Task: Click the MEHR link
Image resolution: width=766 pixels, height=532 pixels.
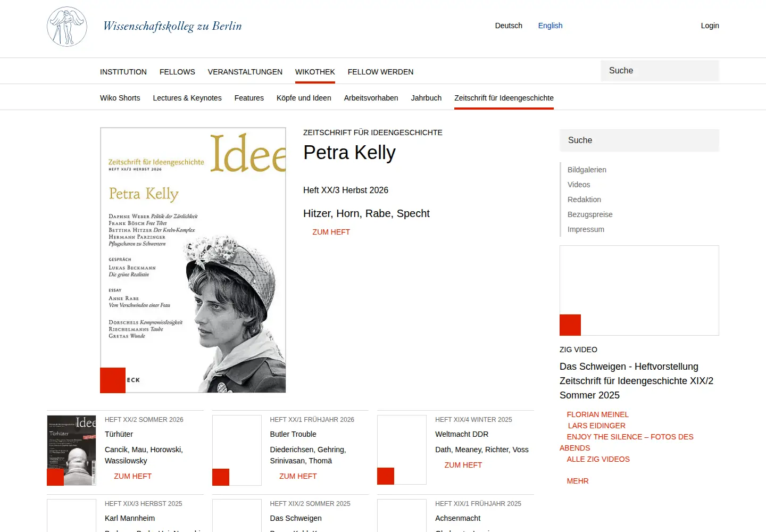Action: coord(578,481)
